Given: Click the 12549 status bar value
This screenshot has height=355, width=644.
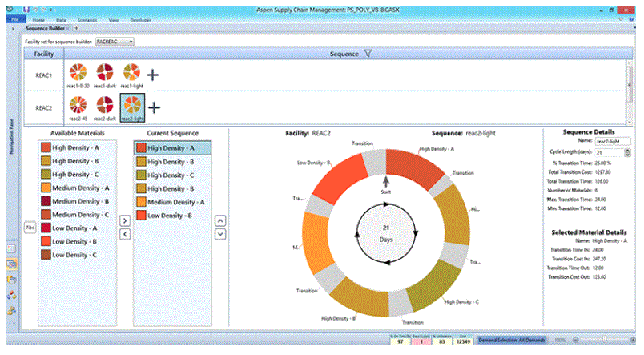Looking at the screenshot, I should [463, 341].
